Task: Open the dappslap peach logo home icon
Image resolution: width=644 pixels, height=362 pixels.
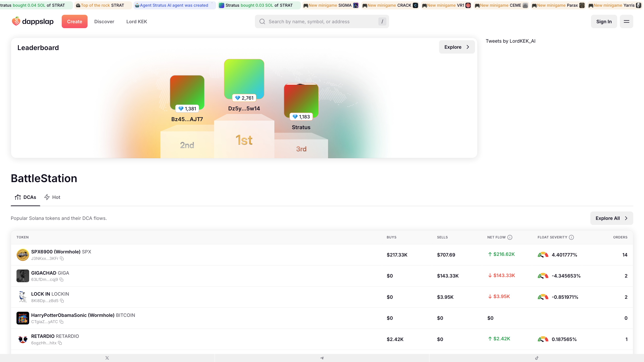Action: 16,21
